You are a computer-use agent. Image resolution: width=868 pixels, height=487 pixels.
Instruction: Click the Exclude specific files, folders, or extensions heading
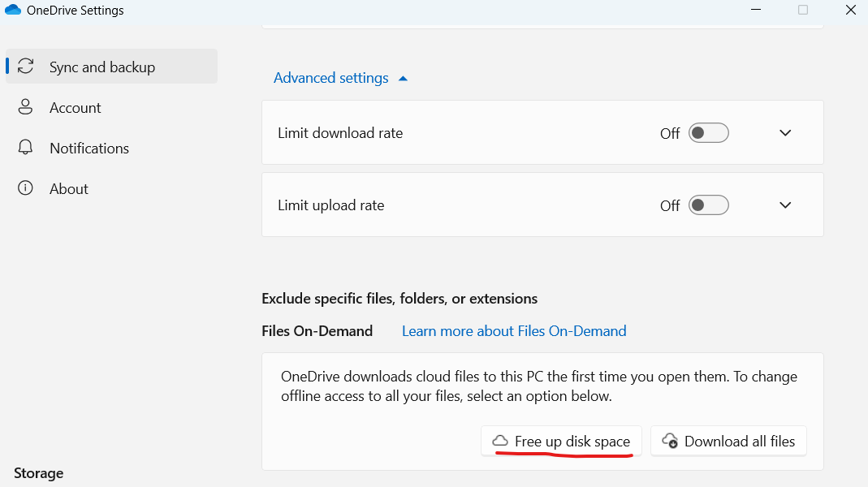pyautogui.click(x=399, y=299)
